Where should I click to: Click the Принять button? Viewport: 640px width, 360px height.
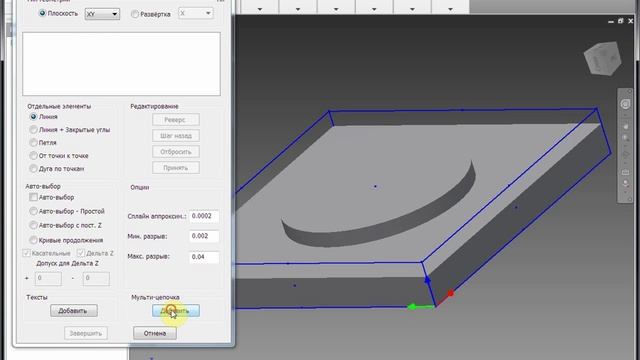[x=176, y=168]
